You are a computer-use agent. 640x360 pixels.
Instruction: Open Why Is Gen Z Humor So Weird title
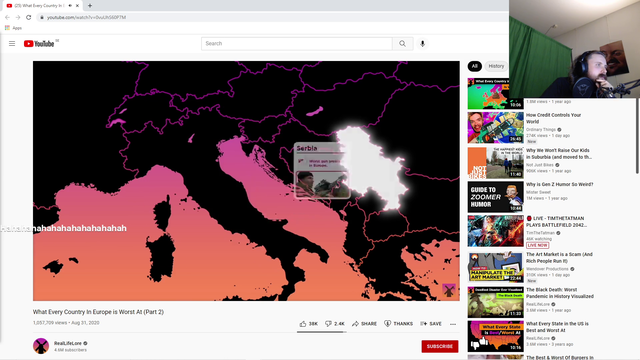560,184
